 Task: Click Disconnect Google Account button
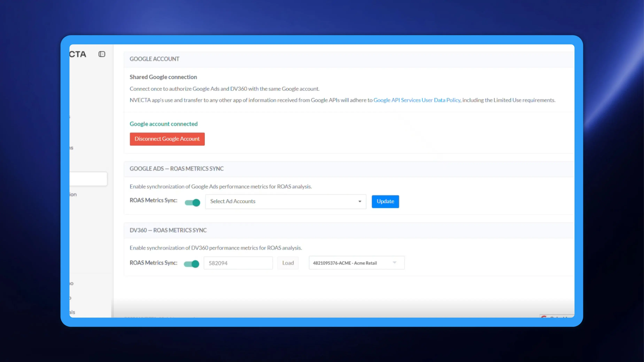pos(167,139)
